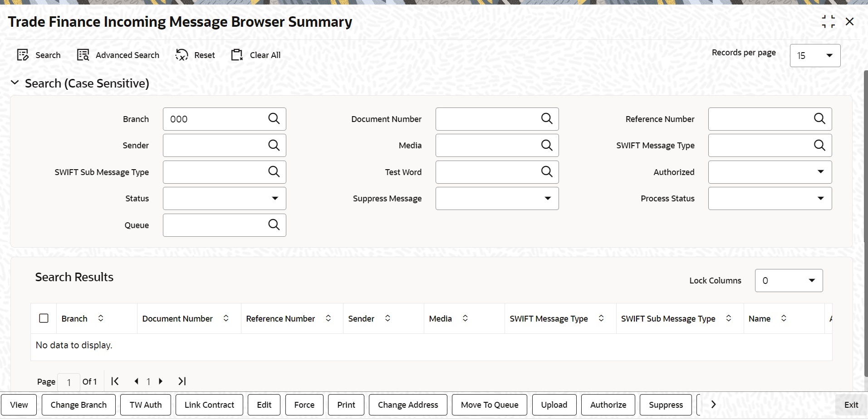
Task: Sort by SWIFT Sub Message Type column
Action: click(729, 318)
